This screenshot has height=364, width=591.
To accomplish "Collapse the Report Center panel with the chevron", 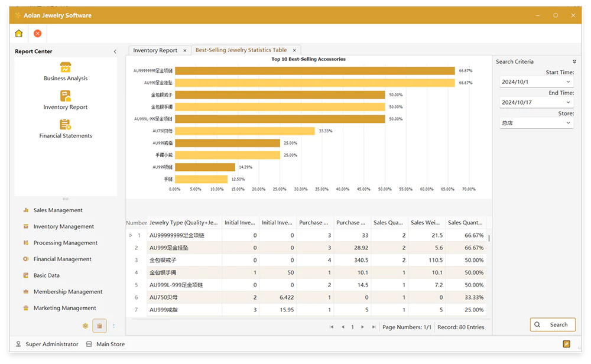I will [115, 51].
